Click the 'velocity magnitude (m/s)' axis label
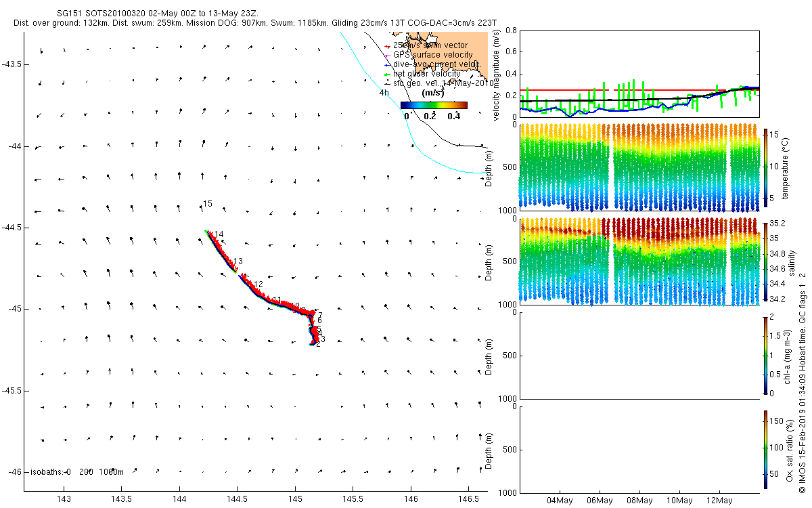 coord(497,74)
